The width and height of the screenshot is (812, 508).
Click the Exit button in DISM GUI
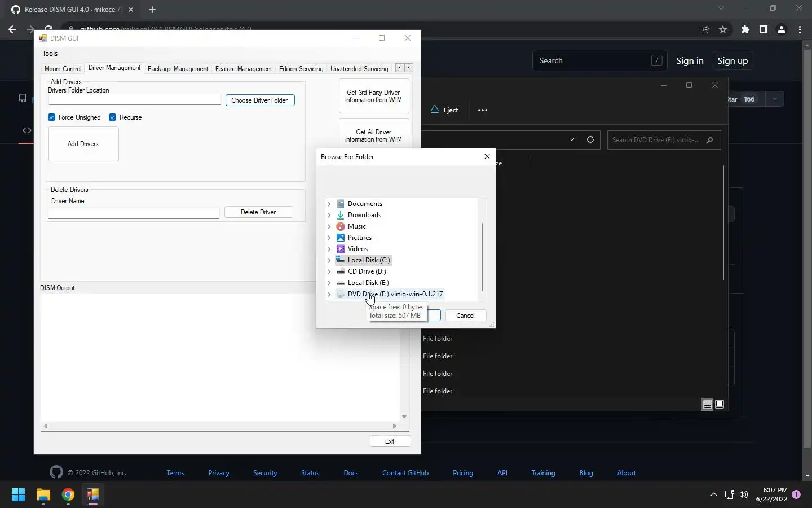coord(390,441)
